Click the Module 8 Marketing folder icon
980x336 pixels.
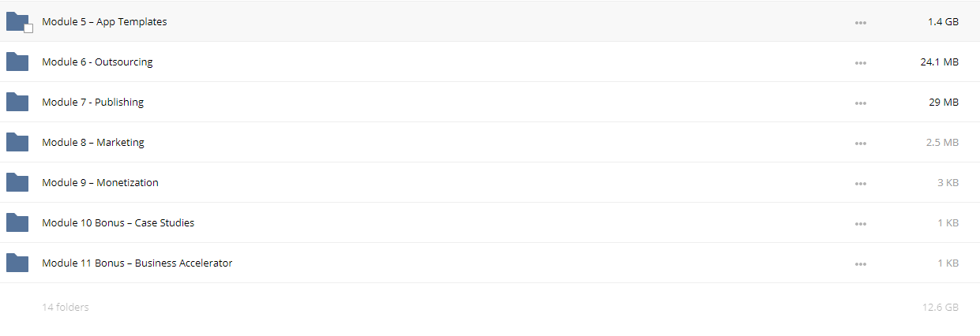pyautogui.click(x=17, y=142)
